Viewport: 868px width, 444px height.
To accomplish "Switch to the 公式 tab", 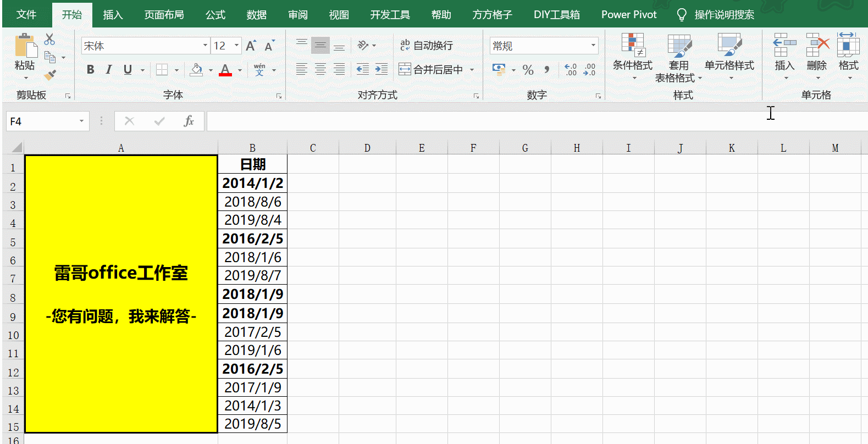I will (215, 15).
